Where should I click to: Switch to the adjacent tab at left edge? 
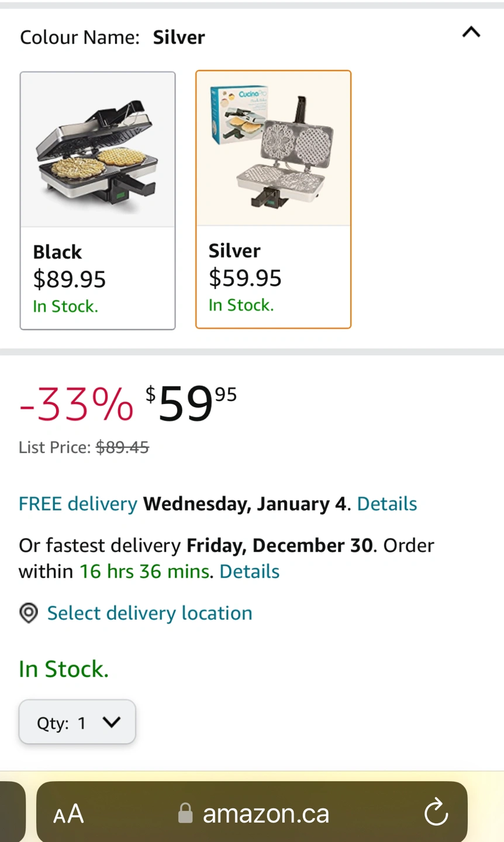point(12,813)
